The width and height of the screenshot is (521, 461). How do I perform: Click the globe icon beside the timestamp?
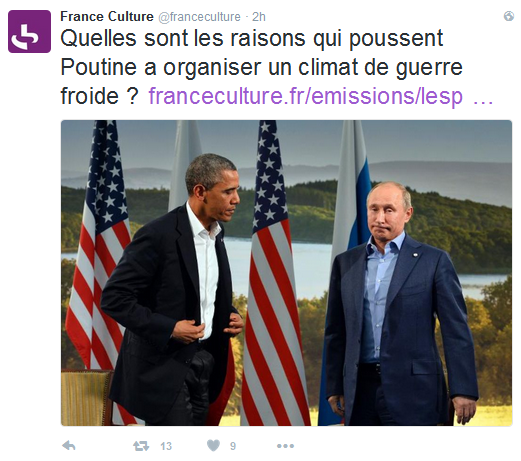pyautogui.click(x=509, y=16)
